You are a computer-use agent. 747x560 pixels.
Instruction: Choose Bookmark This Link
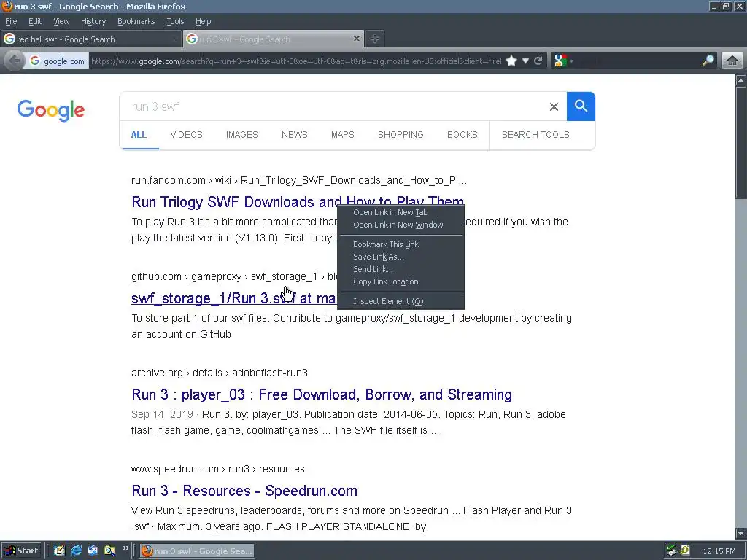tap(401, 244)
